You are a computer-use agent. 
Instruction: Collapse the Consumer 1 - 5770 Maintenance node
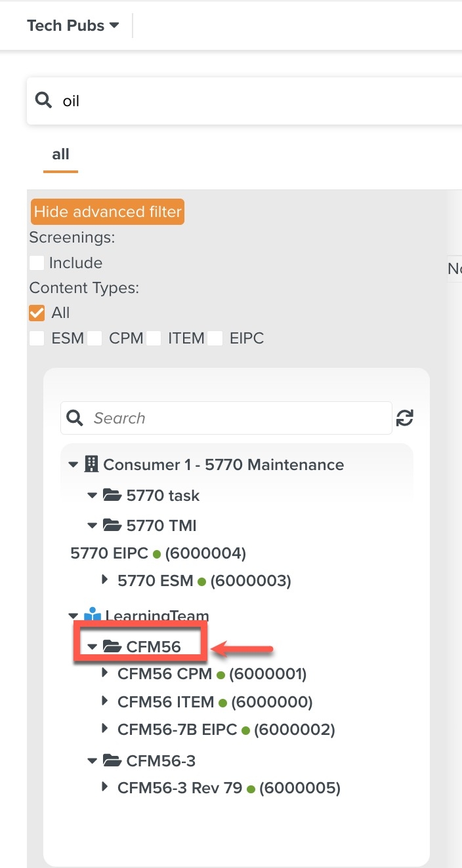73,465
